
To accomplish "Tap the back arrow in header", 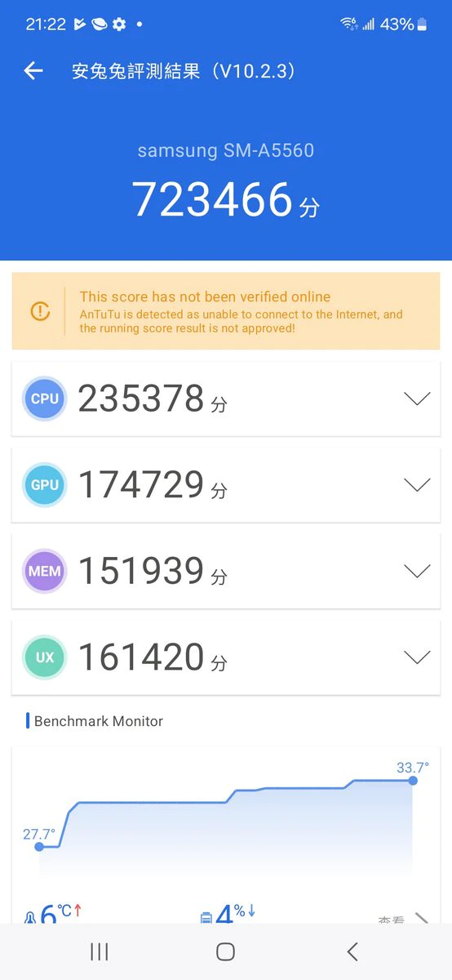I will 33,71.
